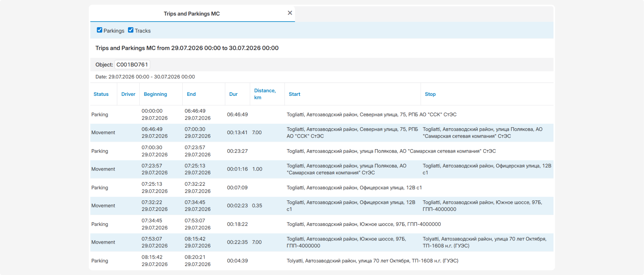Image resolution: width=644 pixels, height=275 pixels.
Task: Click the Object field C001BO761
Action: (132, 64)
